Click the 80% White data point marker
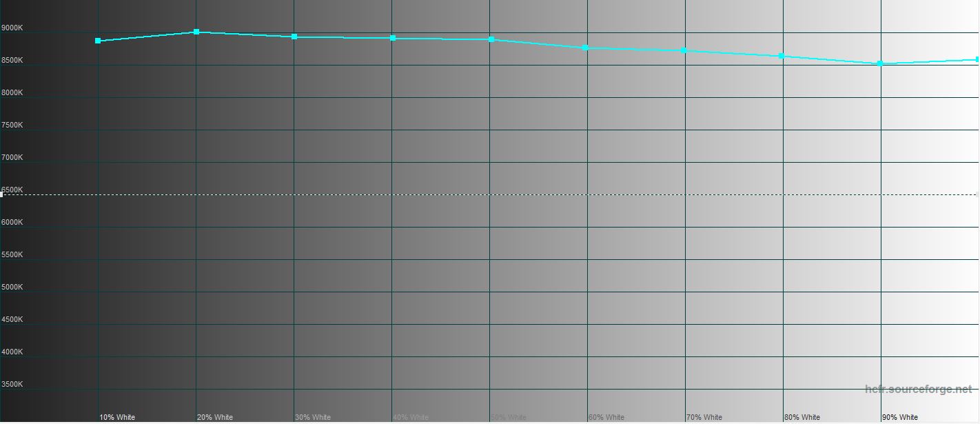 pyautogui.click(x=781, y=56)
